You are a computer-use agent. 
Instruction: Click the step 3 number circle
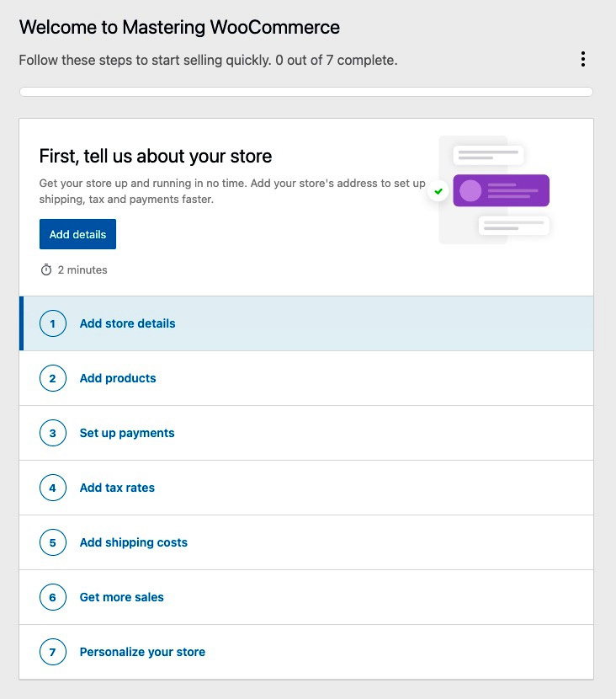click(52, 433)
